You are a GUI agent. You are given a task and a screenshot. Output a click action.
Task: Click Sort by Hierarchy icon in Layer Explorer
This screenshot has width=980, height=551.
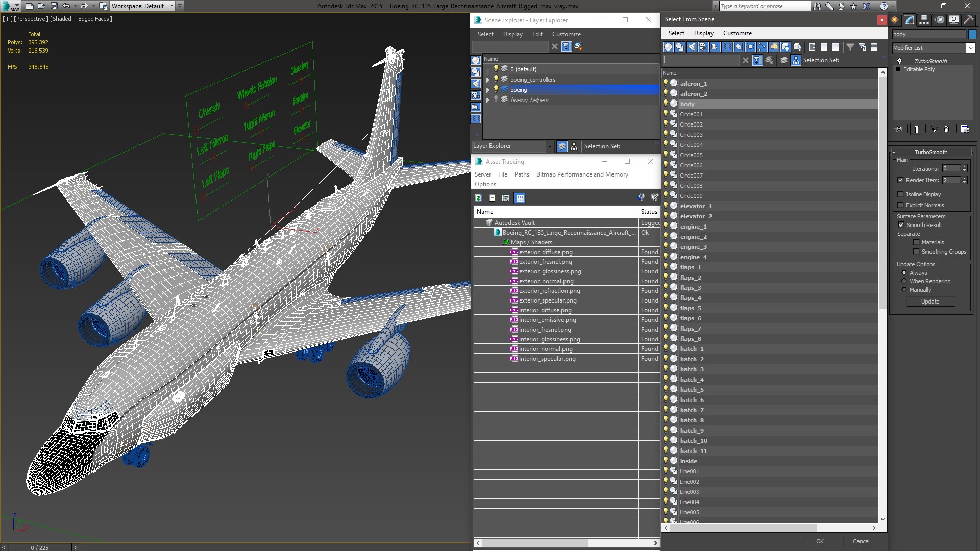[x=574, y=146]
